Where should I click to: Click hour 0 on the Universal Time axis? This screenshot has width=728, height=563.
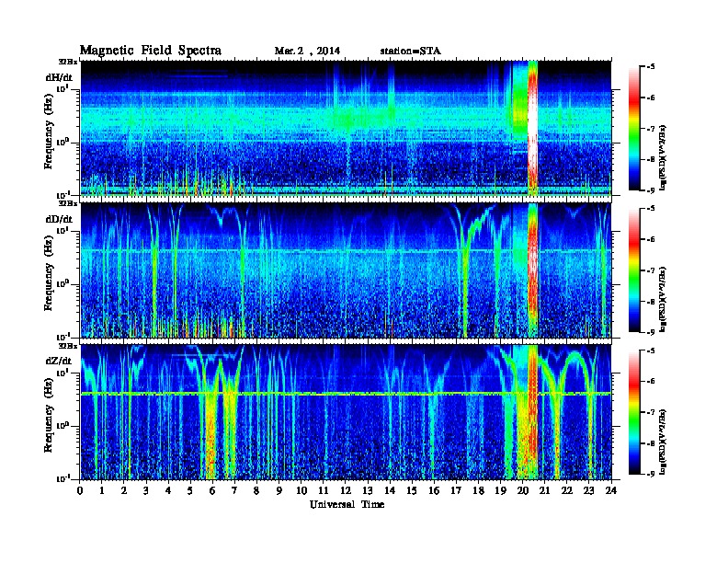click(80, 491)
